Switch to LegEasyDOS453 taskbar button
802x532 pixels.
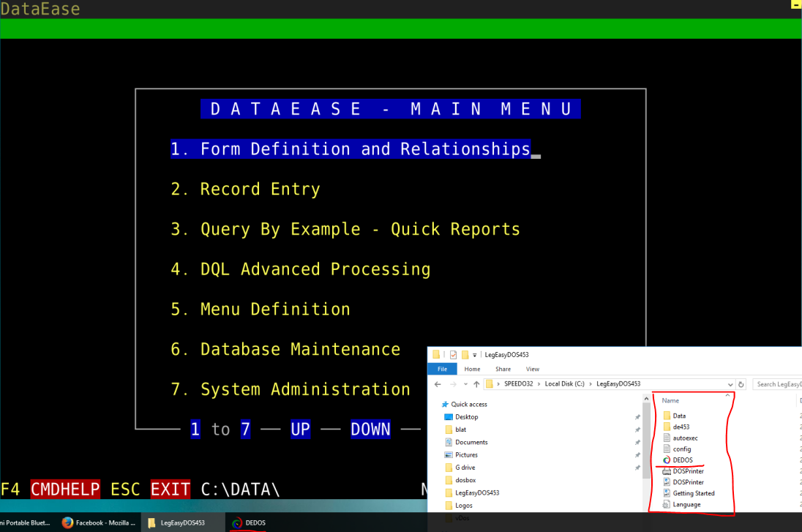tap(183, 522)
